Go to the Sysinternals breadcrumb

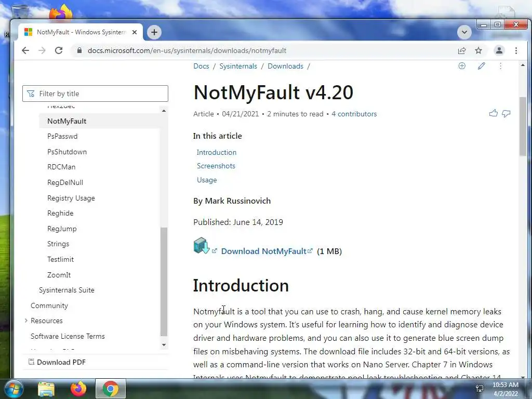[x=238, y=66]
